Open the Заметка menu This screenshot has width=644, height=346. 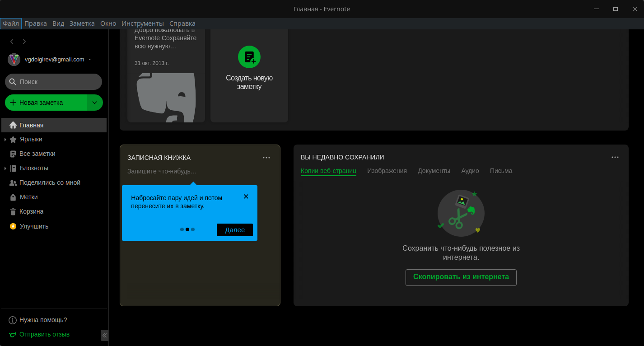[x=82, y=23]
